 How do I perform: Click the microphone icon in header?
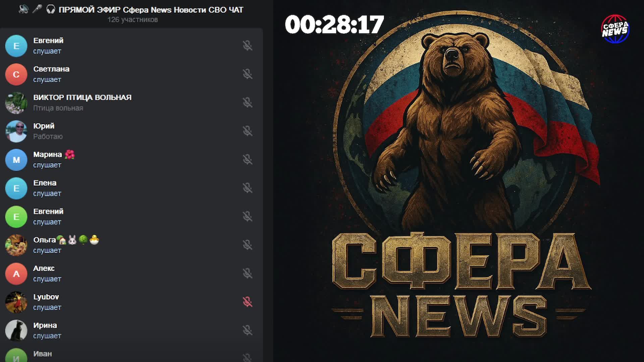[x=37, y=9]
